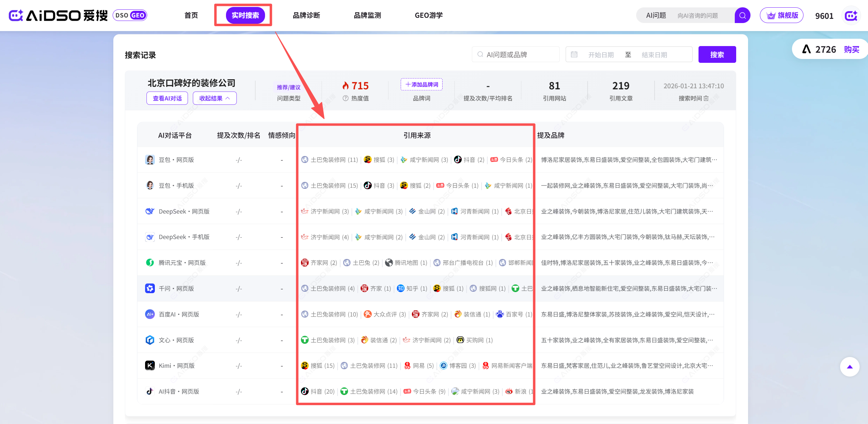Open the 品牌监测 menu item
This screenshot has height=424, width=868.
click(x=367, y=15)
